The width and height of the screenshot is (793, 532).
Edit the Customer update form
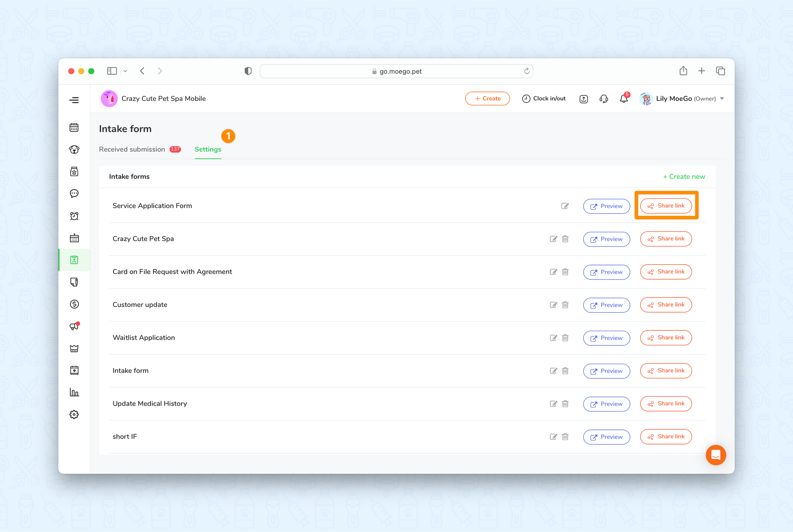pos(554,305)
